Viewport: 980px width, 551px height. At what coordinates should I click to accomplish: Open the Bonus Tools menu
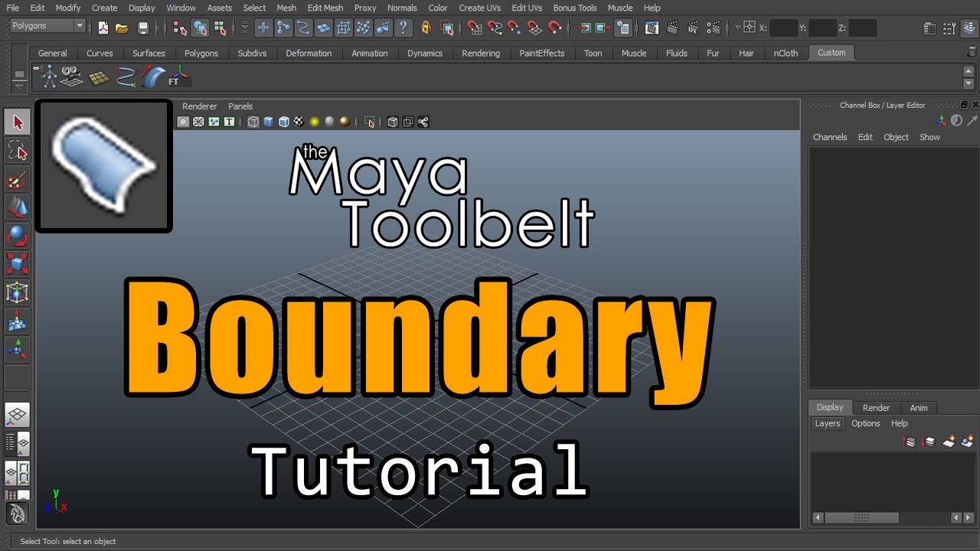pyautogui.click(x=574, y=8)
